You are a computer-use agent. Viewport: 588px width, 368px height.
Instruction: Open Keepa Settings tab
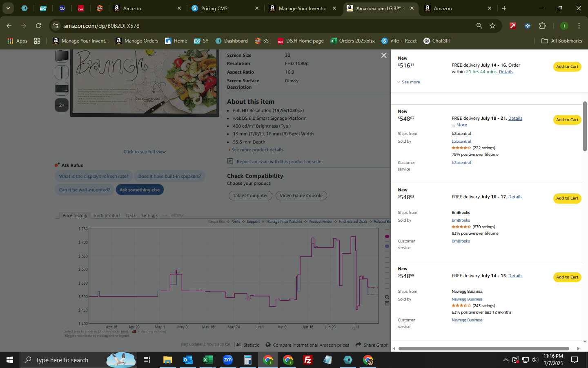149,215
